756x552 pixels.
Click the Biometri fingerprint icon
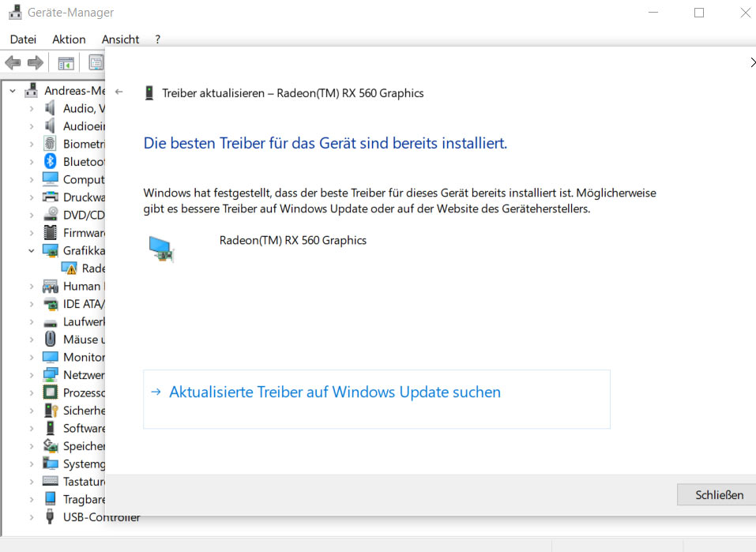(50, 143)
